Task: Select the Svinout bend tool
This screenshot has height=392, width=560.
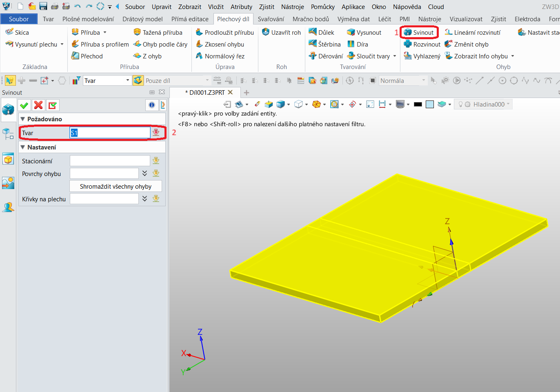Action: click(x=418, y=32)
